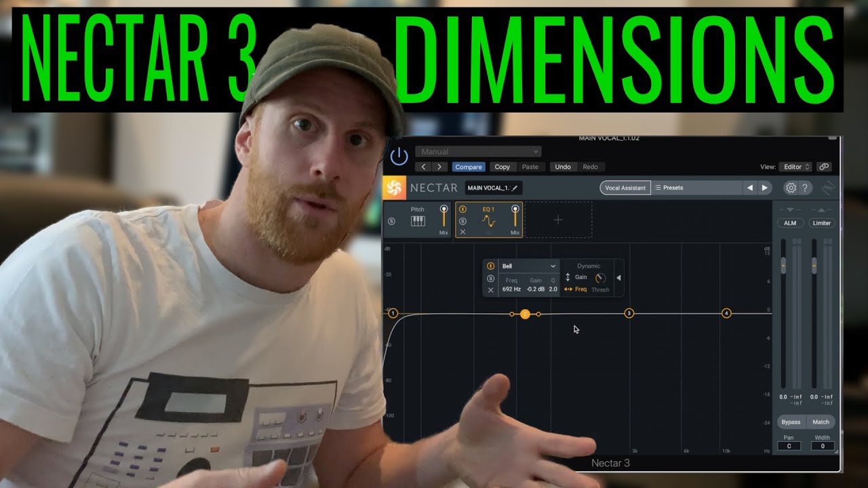This screenshot has height=488, width=868.
Task: Click the Copy button
Action: (502, 167)
